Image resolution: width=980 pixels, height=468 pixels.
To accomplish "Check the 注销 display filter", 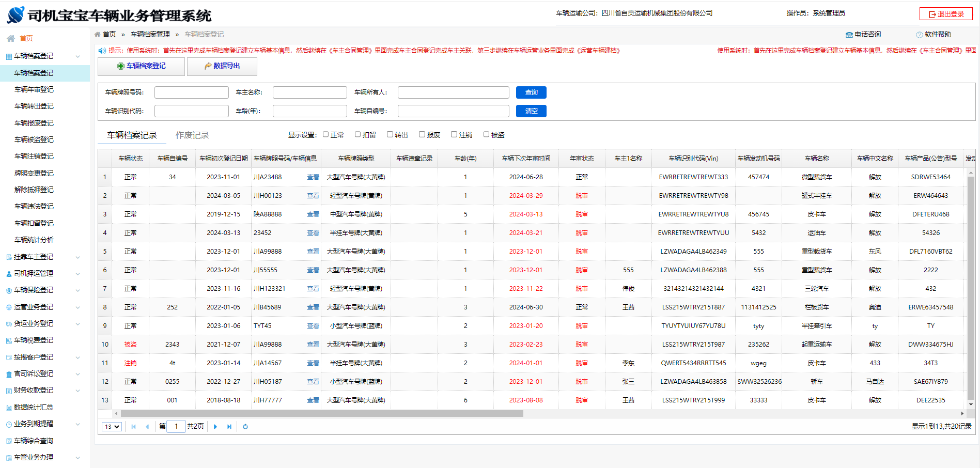I will point(454,134).
